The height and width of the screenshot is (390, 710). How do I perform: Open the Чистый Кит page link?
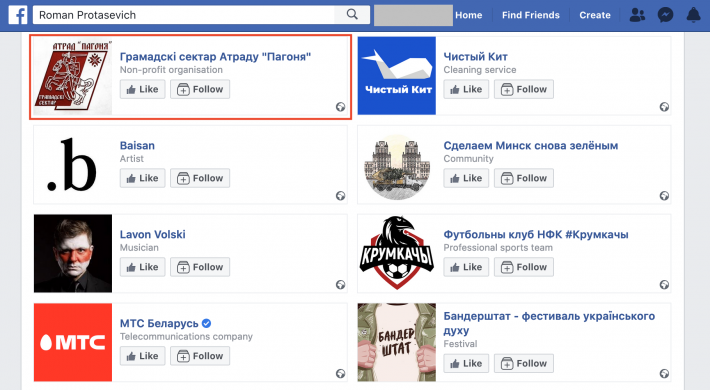pyautogui.click(x=475, y=57)
